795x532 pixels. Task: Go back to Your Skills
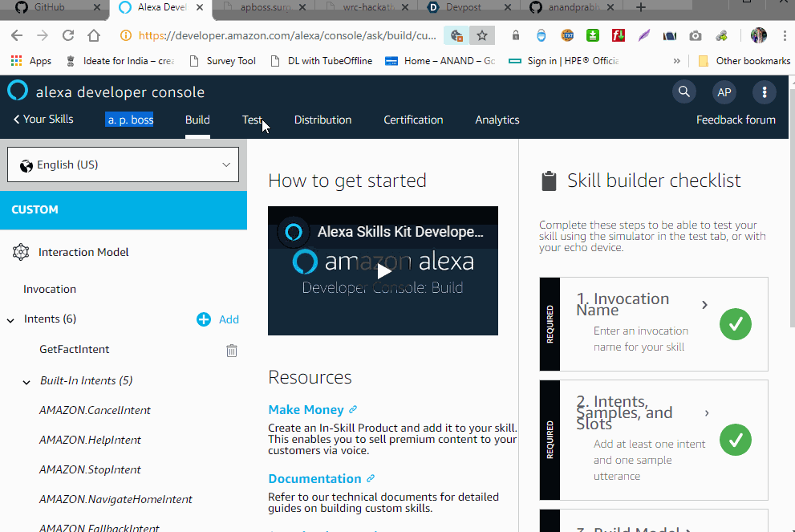pyautogui.click(x=43, y=120)
